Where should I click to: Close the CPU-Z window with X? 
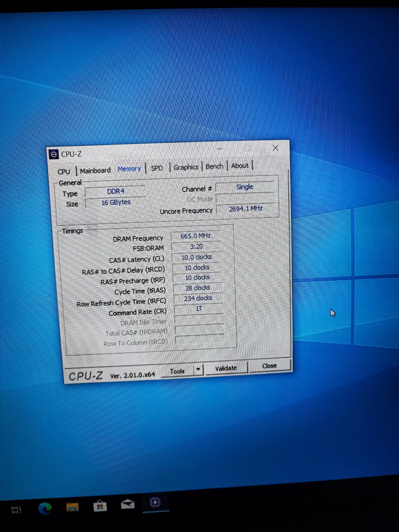275,148
